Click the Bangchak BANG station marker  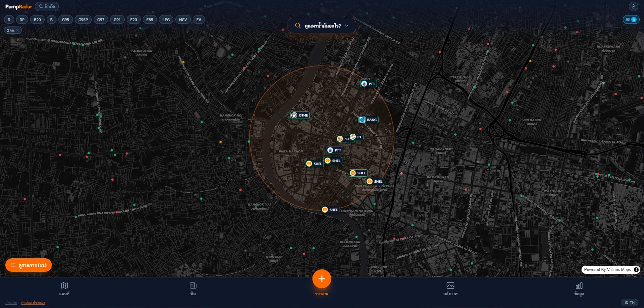pos(368,119)
